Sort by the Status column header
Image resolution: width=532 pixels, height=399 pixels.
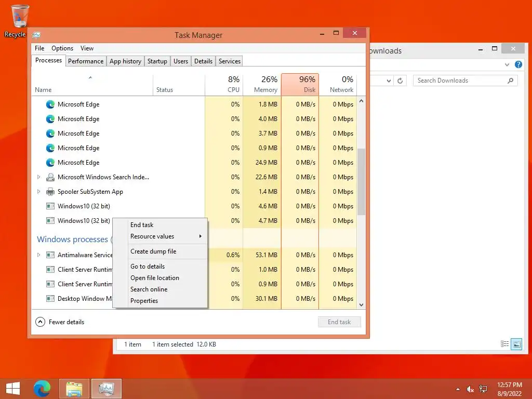[x=179, y=85]
